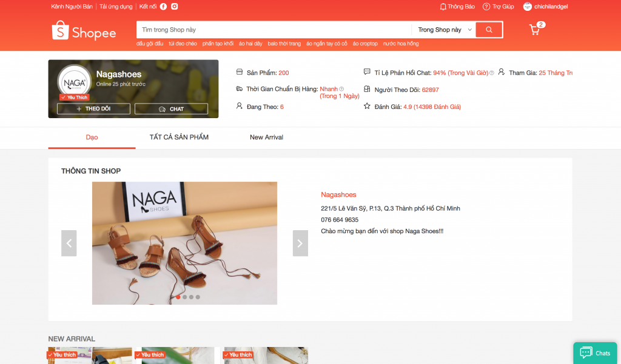Show previous shop banner image
The width and height of the screenshot is (621, 364).
tap(69, 243)
